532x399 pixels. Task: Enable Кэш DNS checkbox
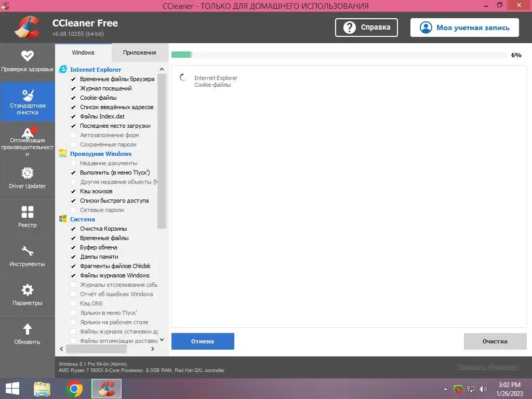[x=73, y=303]
